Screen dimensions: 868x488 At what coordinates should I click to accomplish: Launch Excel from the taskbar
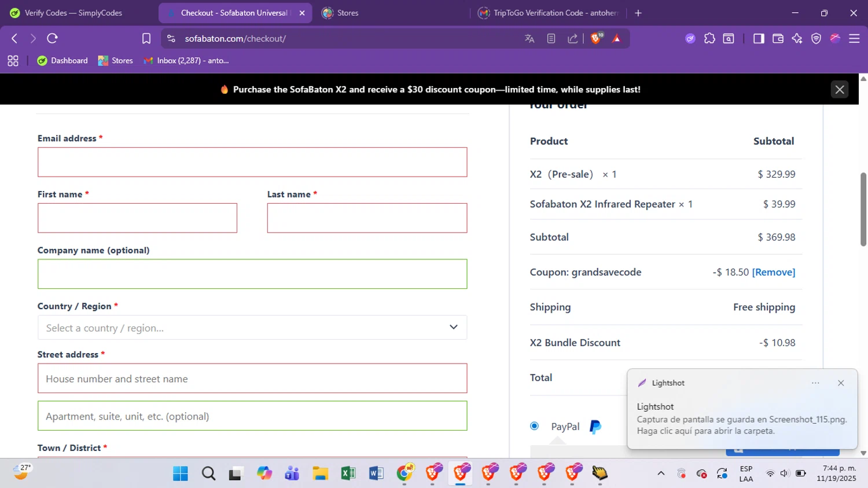pyautogui.click(x=348, y=474)
